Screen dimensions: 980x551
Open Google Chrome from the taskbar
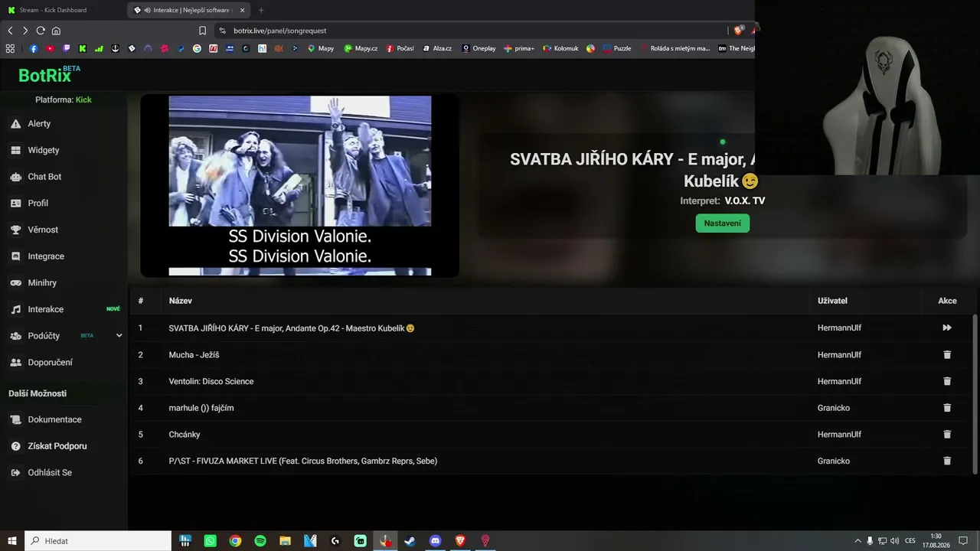pyautogui.click(x=235, y=541)
